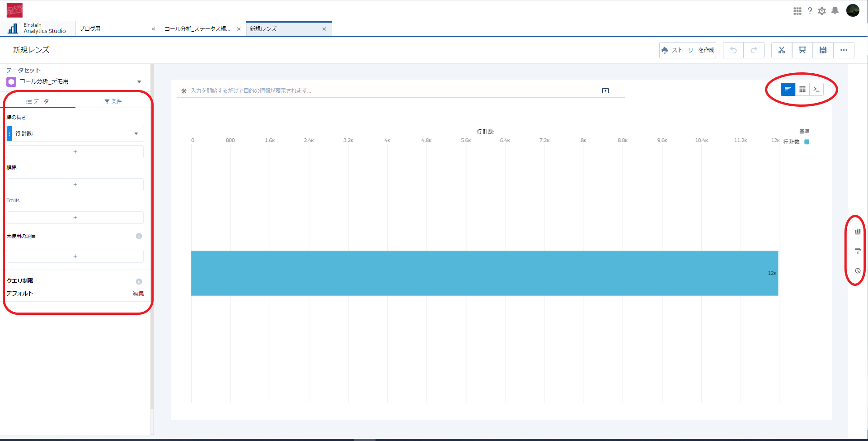Click the notifications bell icon
Viewport: 868px width, 441px height.
tap(835, 10)
